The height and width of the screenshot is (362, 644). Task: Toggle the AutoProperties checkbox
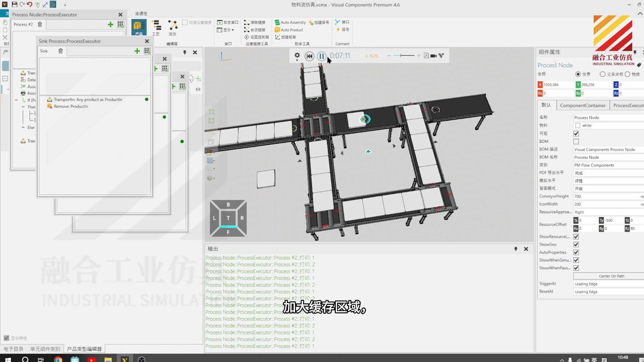pos(576,252)
